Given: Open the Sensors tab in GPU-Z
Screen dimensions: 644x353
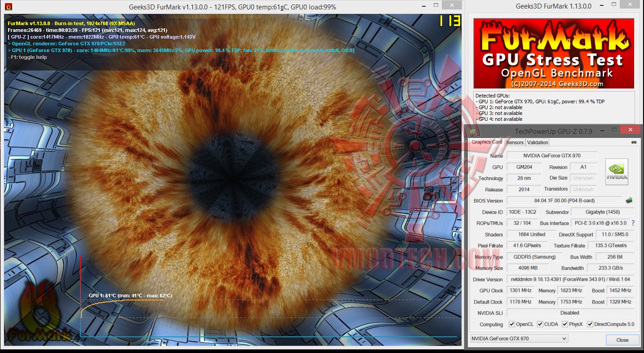Looking at the screenshot, I should [515, 142].
